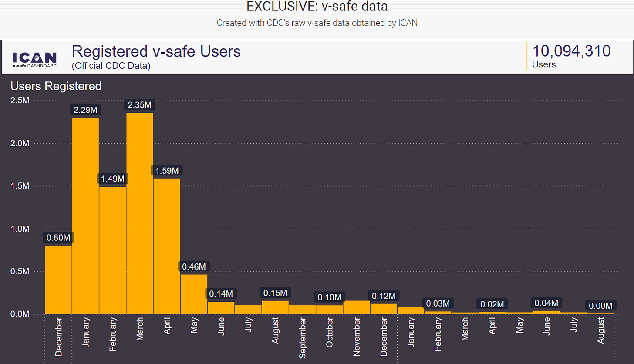Click the 0.10M data label
Screen dimensions: 634x364
pos(330,297)
